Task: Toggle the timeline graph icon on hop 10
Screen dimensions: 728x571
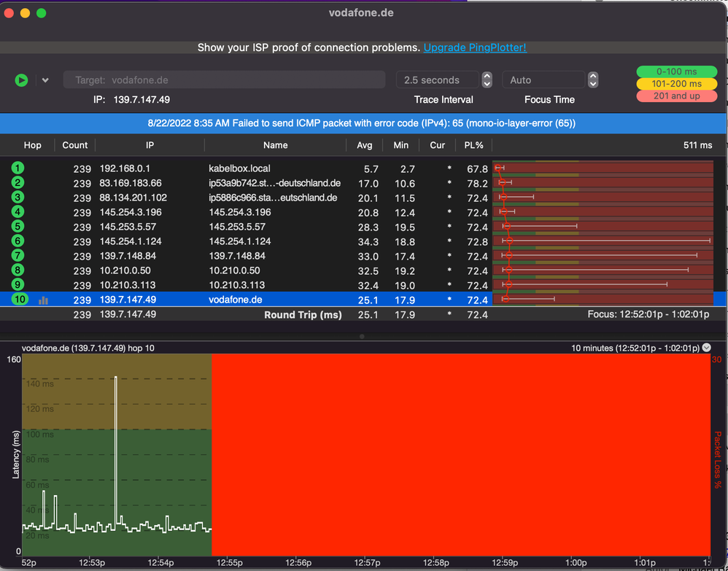Action: click(x=43, y=300)
